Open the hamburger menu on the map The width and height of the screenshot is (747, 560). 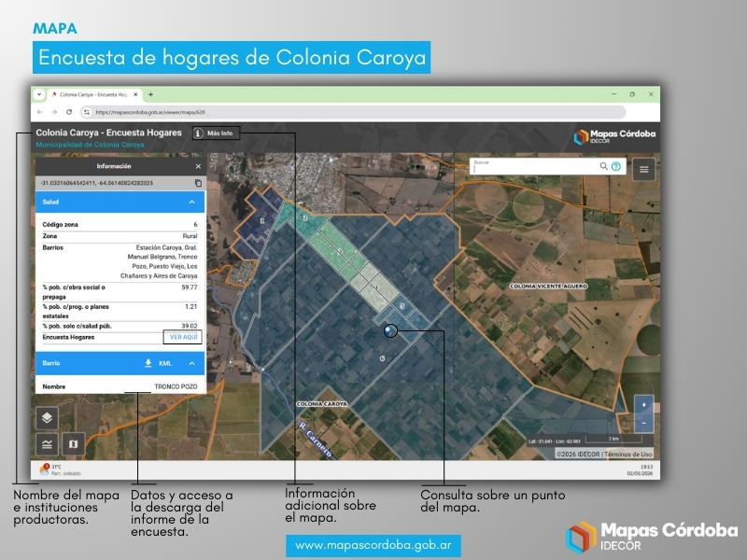pyautogui.click(x=644, y=169)
